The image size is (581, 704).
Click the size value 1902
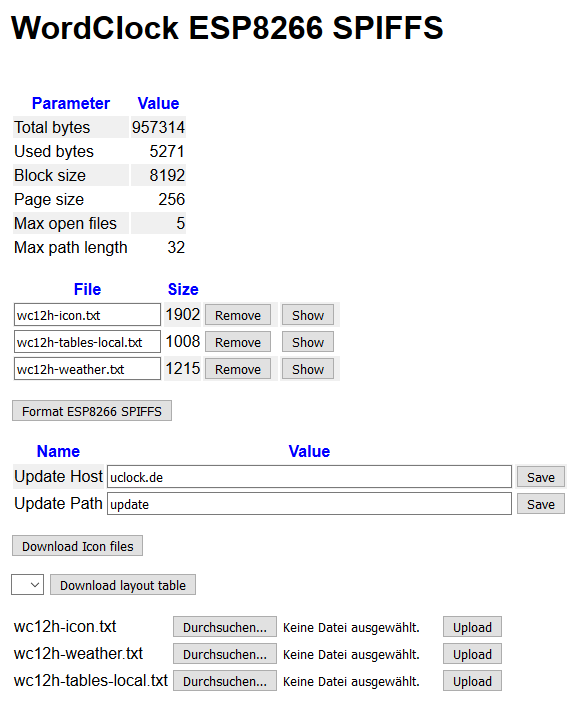[x=182, y=314]
